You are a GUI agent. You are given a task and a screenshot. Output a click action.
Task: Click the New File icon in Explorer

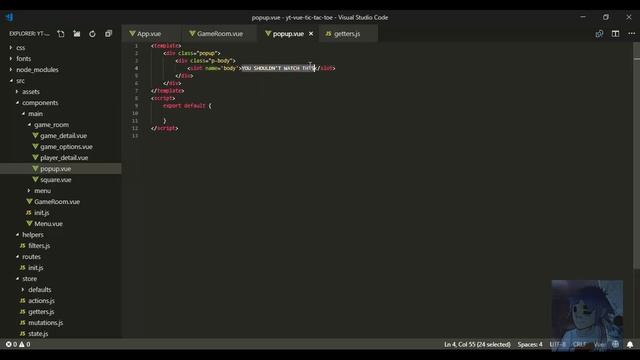[61, 34]
